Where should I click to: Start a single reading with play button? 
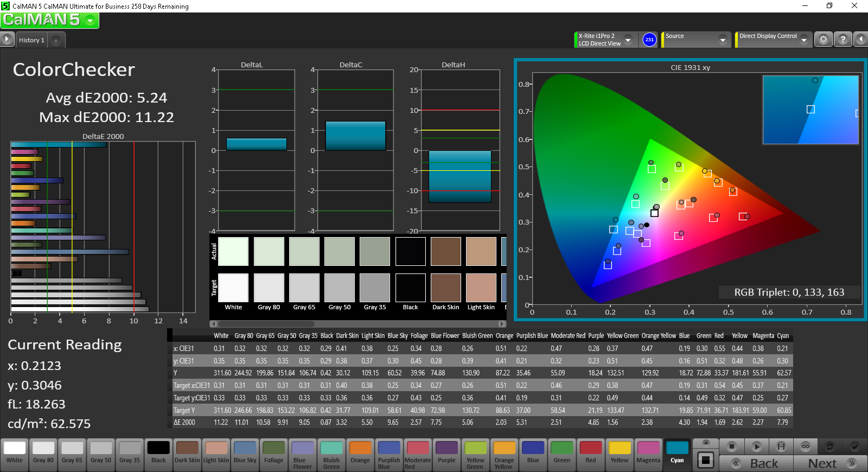756,447
